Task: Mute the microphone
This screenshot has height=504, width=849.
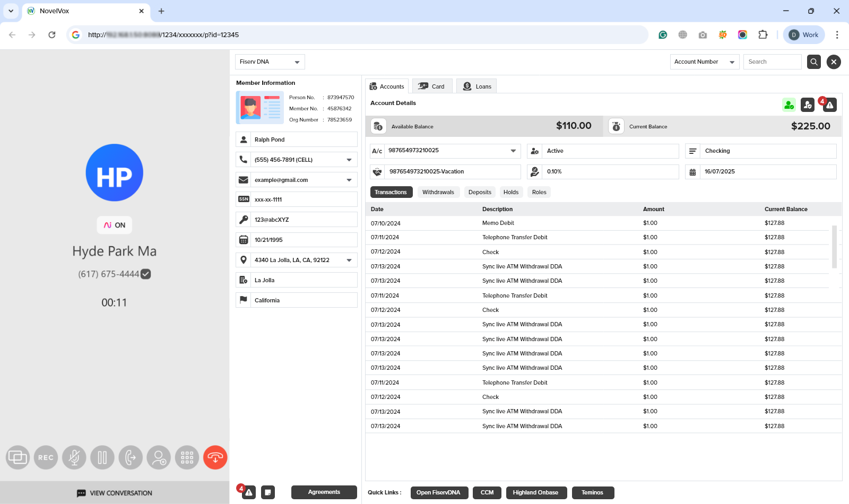Action: (74, 457)
